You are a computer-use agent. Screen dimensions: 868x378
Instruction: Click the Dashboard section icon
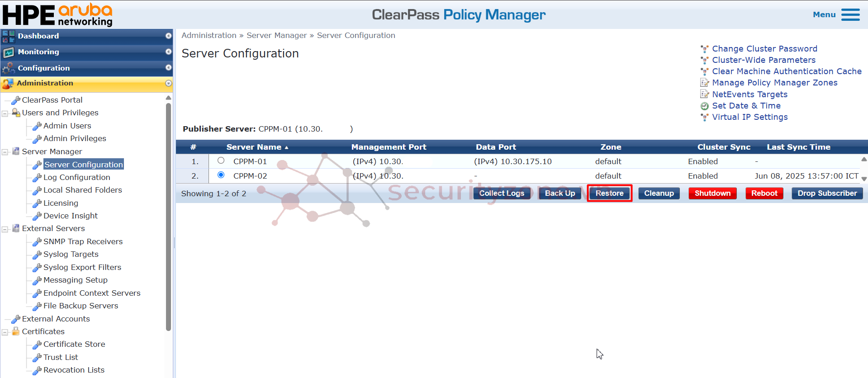pyautogui.click(x=8, y=36)
